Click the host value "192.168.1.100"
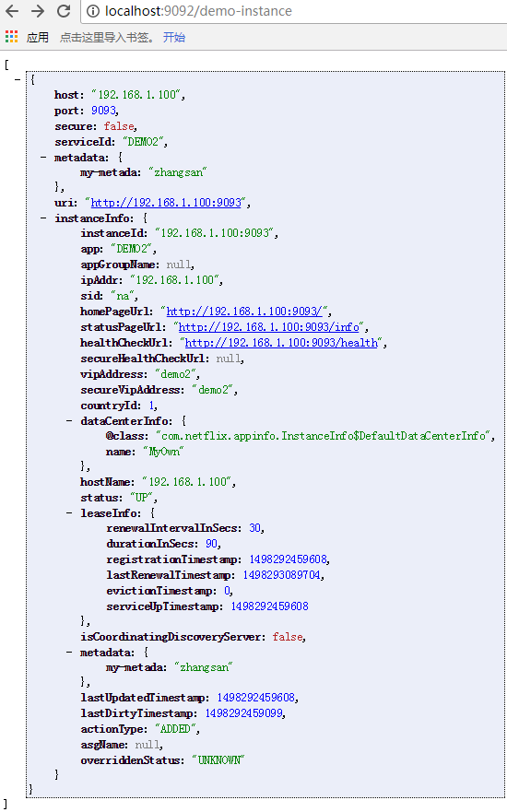 pyautogui.click(x=136, y=95)
